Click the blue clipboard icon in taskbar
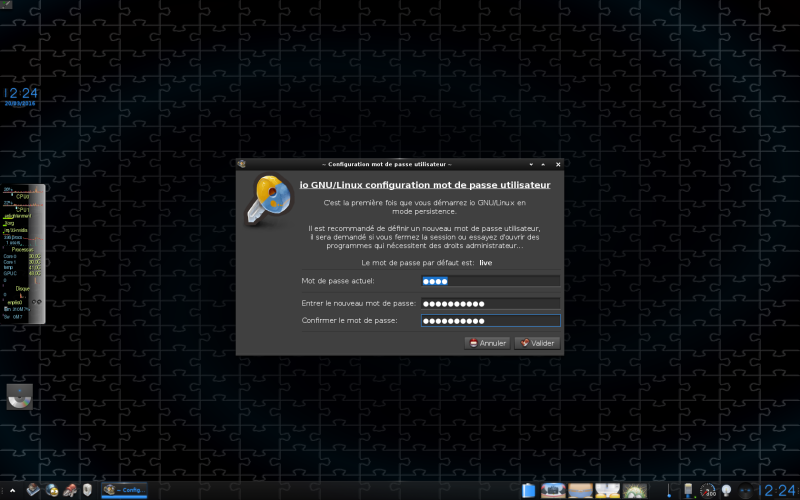Image resolution: width=800 pixels, height=500 pixels. (529, 490)
